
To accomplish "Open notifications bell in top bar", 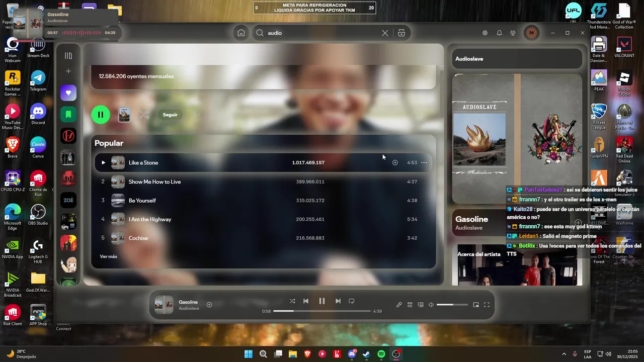I will [x=499, y=33].
